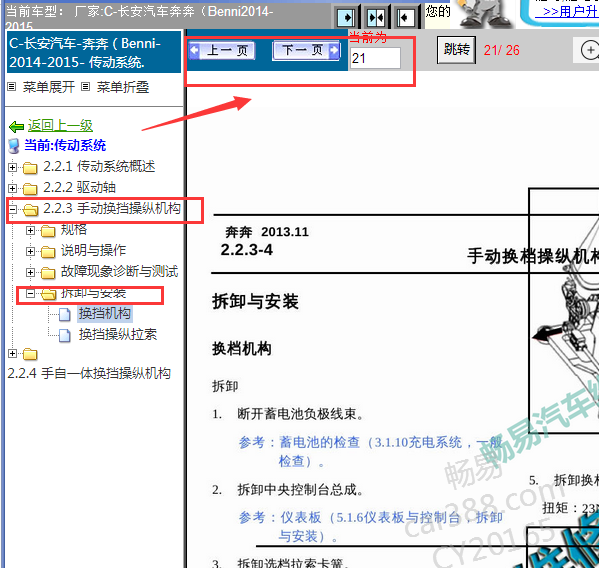
Task: Click the 当前:传动系统 heading
Action: (65, 146)
